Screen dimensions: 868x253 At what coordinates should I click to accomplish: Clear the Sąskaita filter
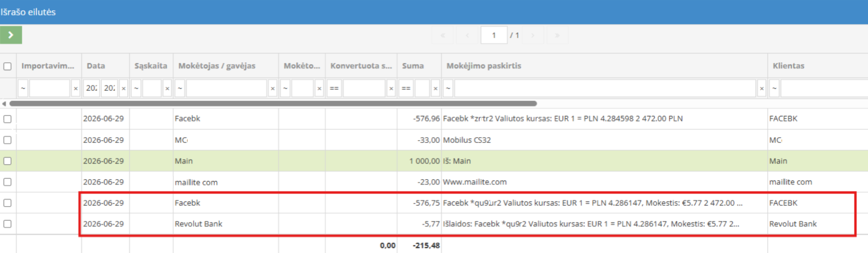coord(167,88)
